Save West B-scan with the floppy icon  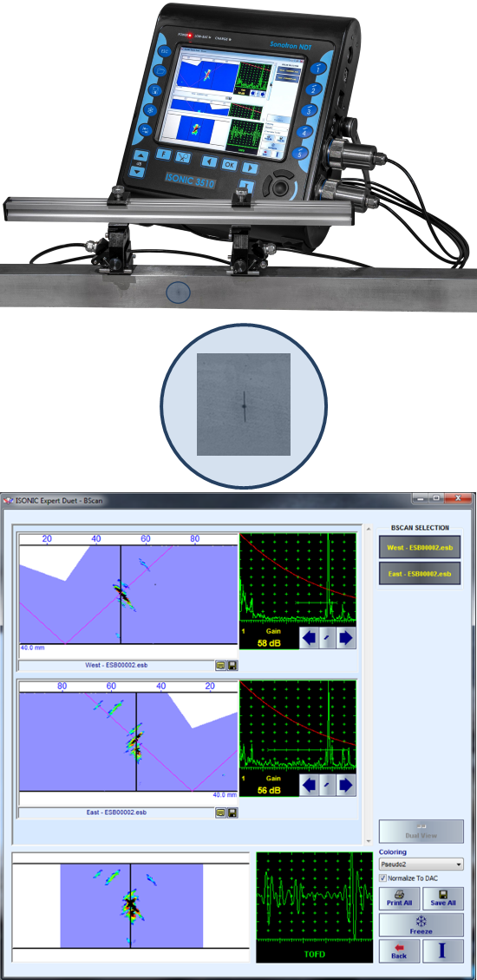232,666
